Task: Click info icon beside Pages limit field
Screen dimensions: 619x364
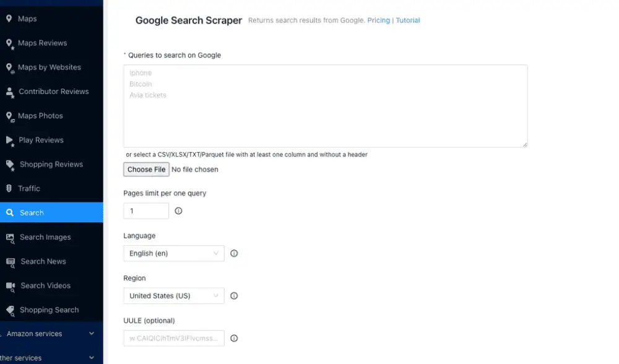Action: pos(178,211)
